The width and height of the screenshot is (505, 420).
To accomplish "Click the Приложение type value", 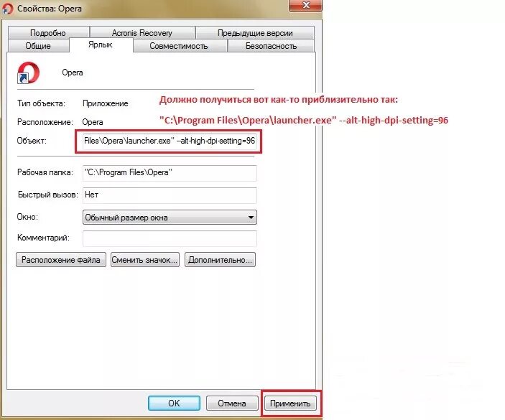I will 106,103.
